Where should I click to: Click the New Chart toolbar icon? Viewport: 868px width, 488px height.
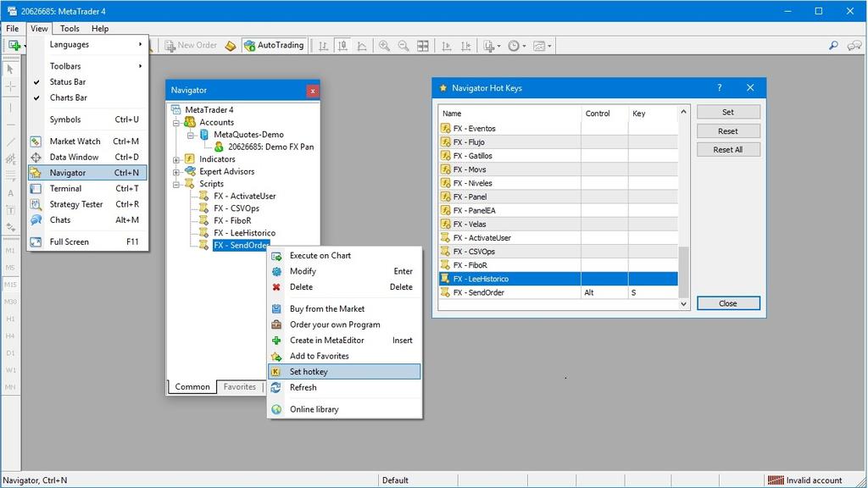14,46
